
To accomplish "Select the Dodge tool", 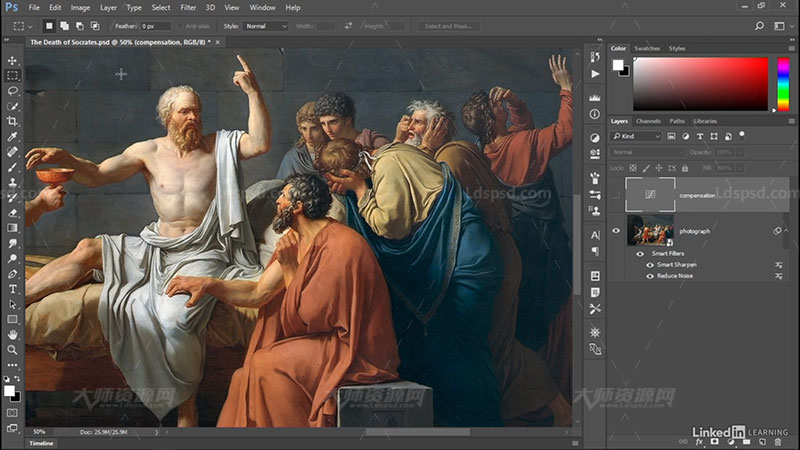I will 12,259.
